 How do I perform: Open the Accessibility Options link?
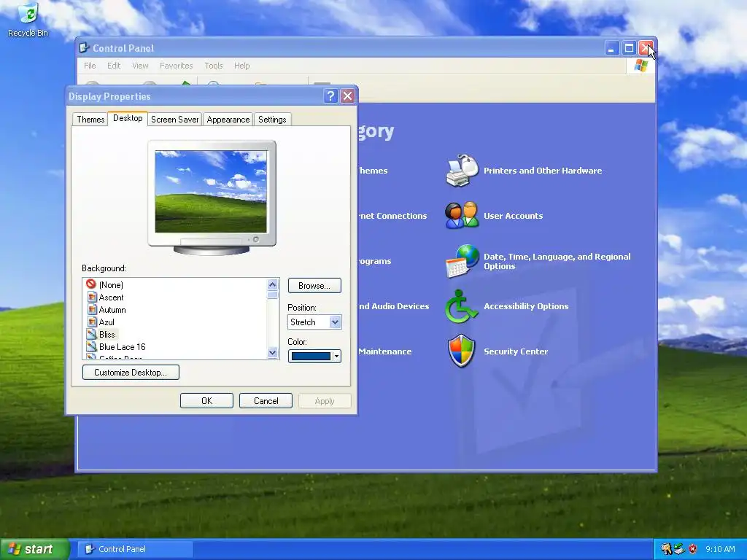[x=526, y=306]
